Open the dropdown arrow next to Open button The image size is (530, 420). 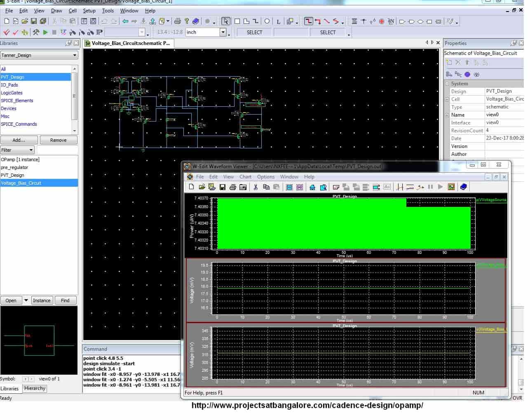pos(26,300)
